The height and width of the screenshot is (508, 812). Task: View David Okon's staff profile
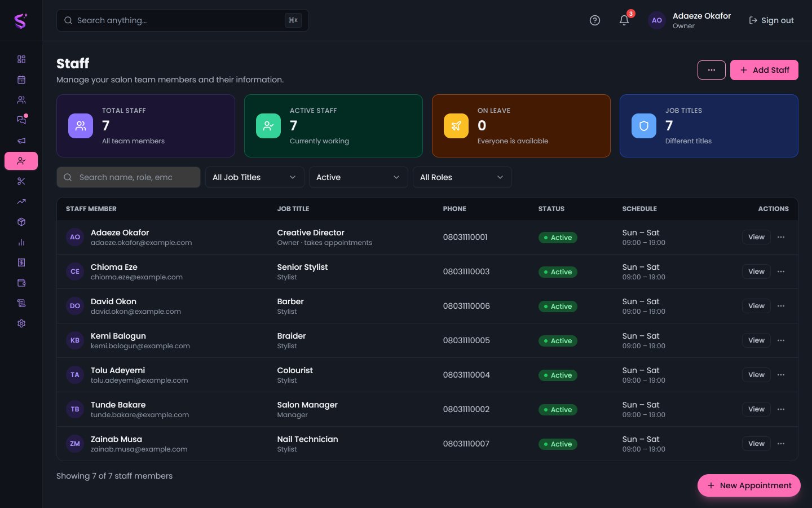[x=756, y=306]
